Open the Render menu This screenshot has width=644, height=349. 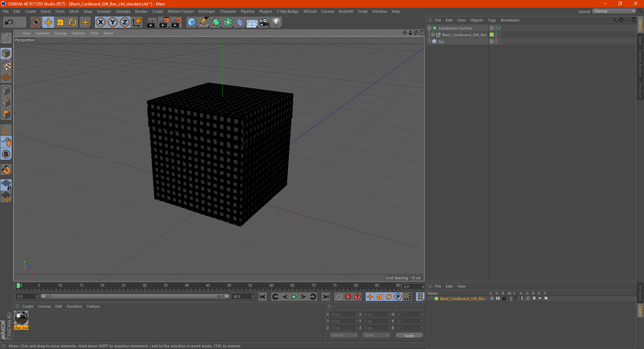141,11
